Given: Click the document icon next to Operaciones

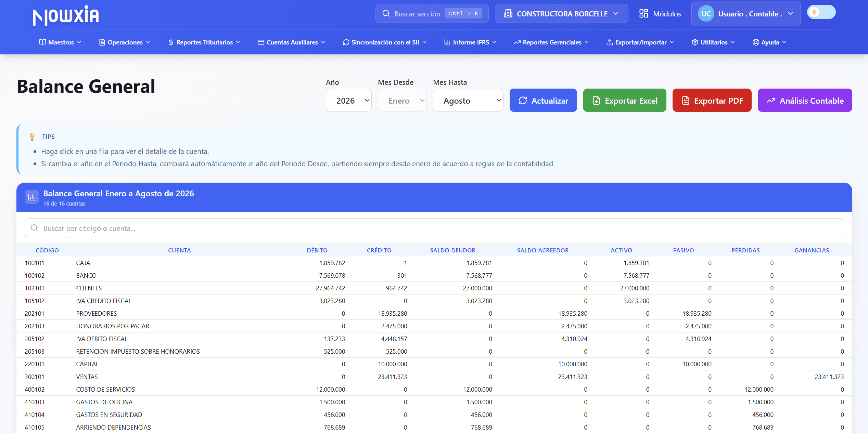Looking at the screenshot, I should pyautogui.click(x=102, y=42).
